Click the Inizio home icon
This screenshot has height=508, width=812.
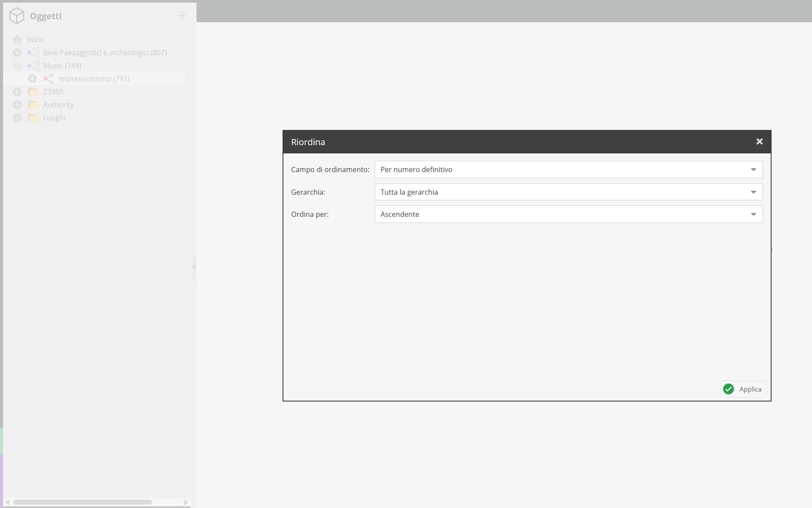[17, 40]
